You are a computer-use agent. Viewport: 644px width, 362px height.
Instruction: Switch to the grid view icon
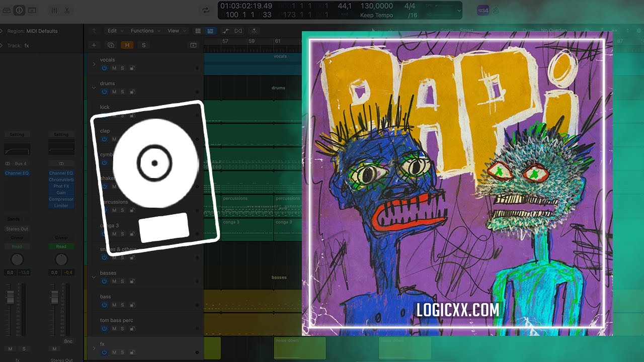198,31
